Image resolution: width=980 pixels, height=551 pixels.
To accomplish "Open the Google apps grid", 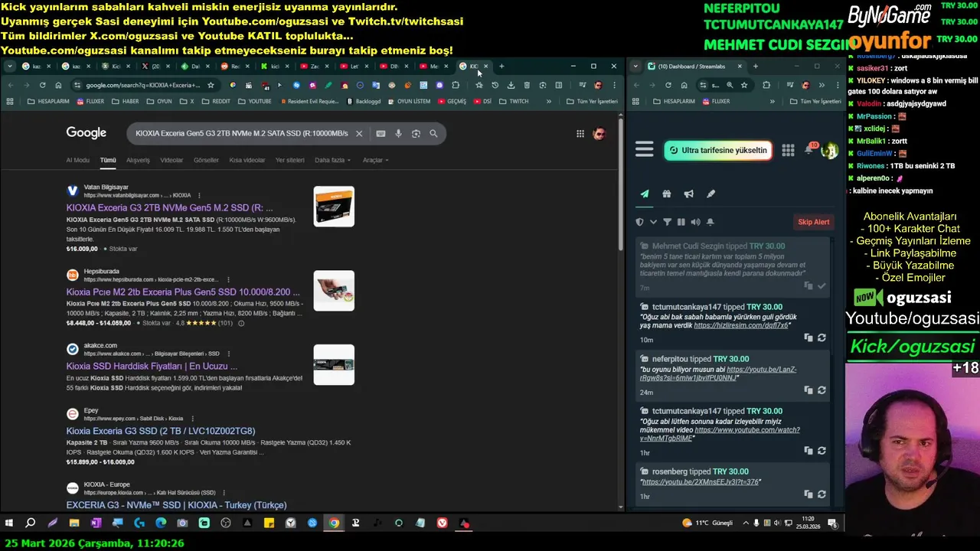I will point(580,134).
